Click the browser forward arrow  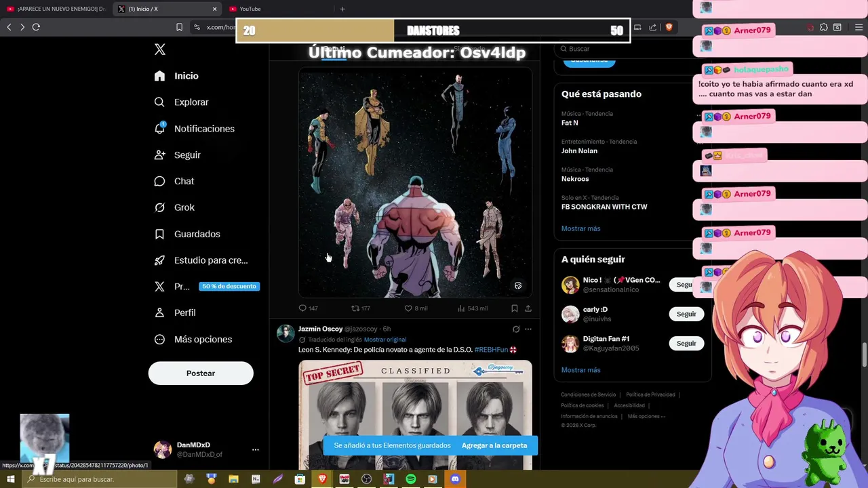point(22,27)
